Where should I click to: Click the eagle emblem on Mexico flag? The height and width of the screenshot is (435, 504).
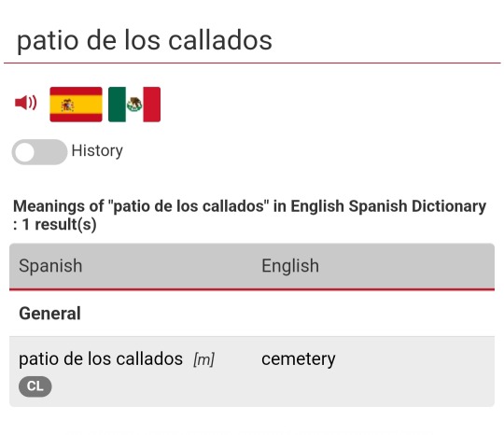tap(134, 104)
